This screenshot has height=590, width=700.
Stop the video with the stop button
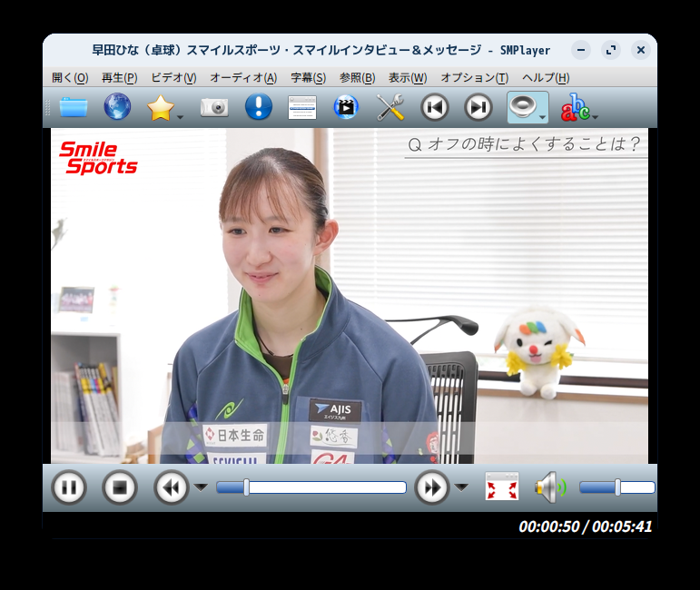point(119,487)
